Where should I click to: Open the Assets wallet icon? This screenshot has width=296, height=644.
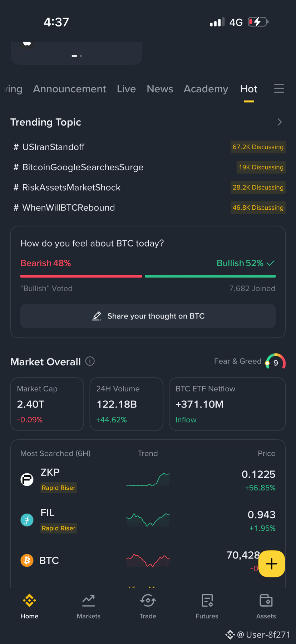point(266,601)
